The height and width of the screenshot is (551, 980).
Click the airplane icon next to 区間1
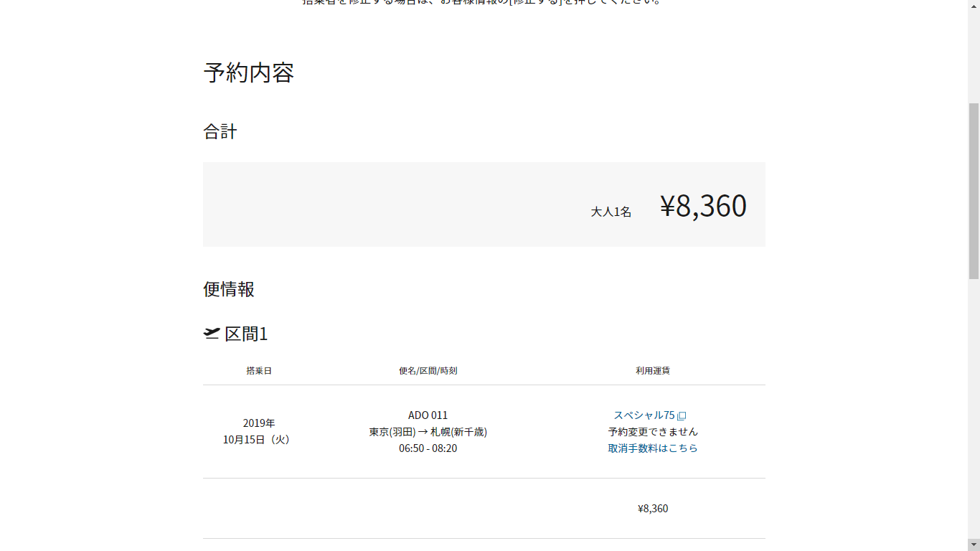point(212,334)
